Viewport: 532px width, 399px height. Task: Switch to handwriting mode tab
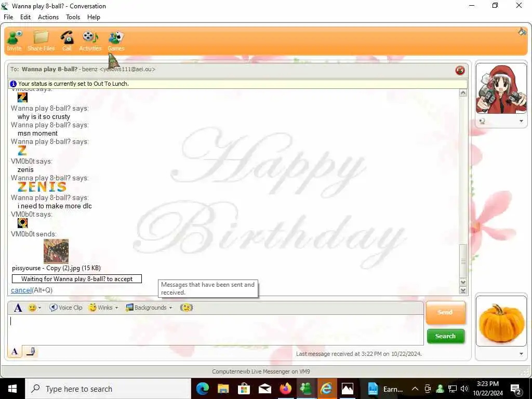pos(31,352)
